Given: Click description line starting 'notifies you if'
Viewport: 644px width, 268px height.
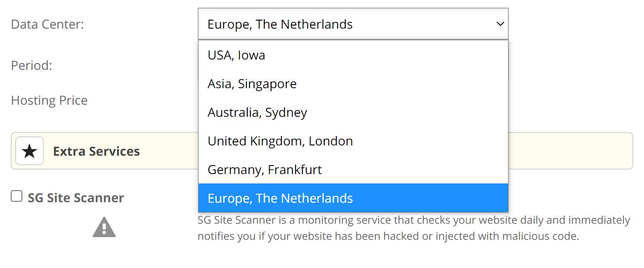Looking at the screenshot, I should pos(388,236).
